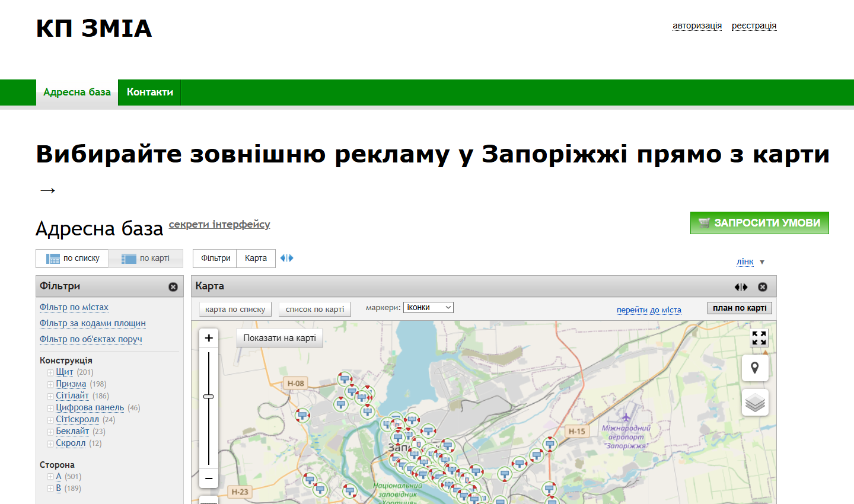Open the map layers selector
This screenshot has height=504, width=854.
[x=755, y=403]
